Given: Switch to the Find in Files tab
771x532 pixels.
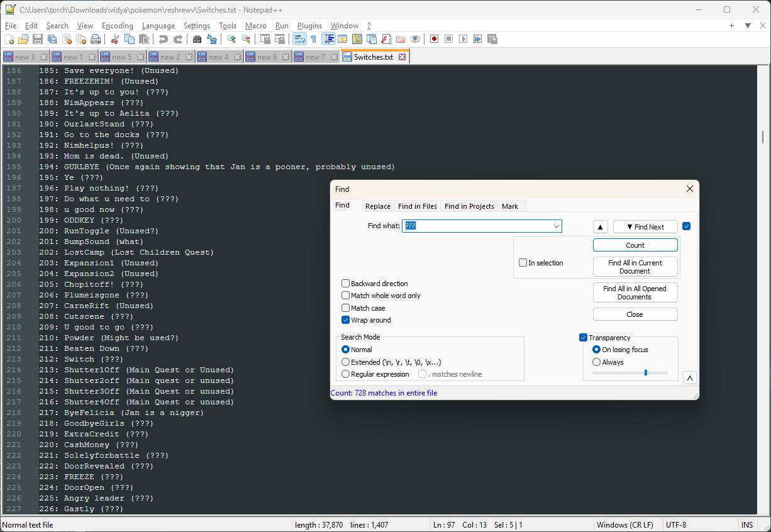Looking at the screenshot, I should coord(418,206).
